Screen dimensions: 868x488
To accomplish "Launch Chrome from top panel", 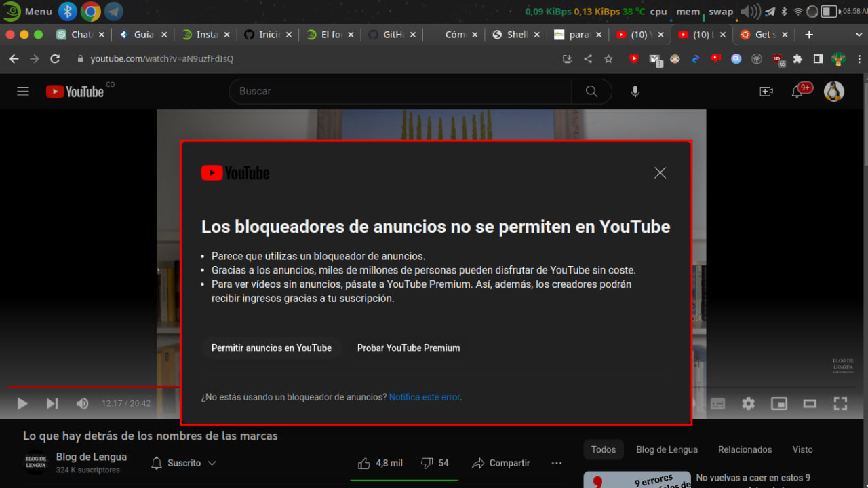I will [91, 12].
